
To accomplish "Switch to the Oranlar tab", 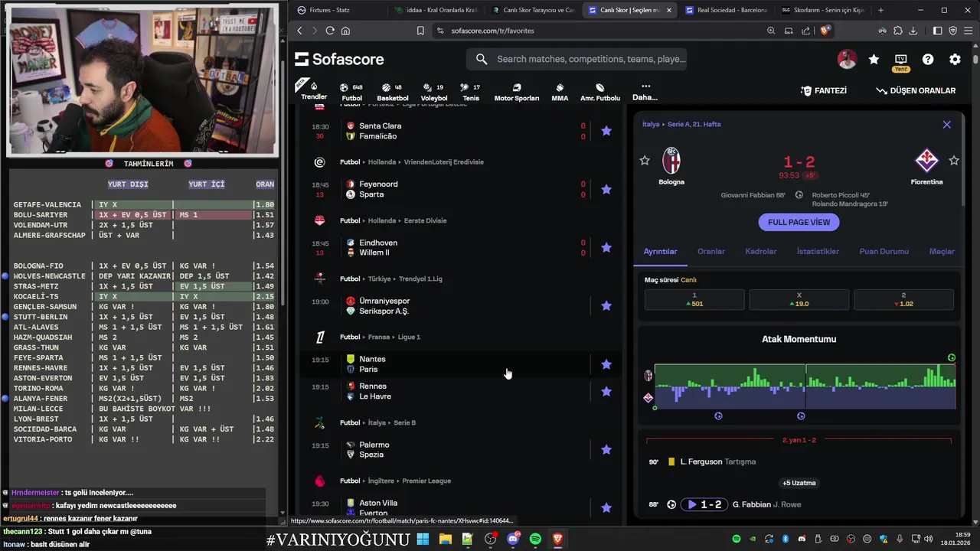I will [711, 251].
